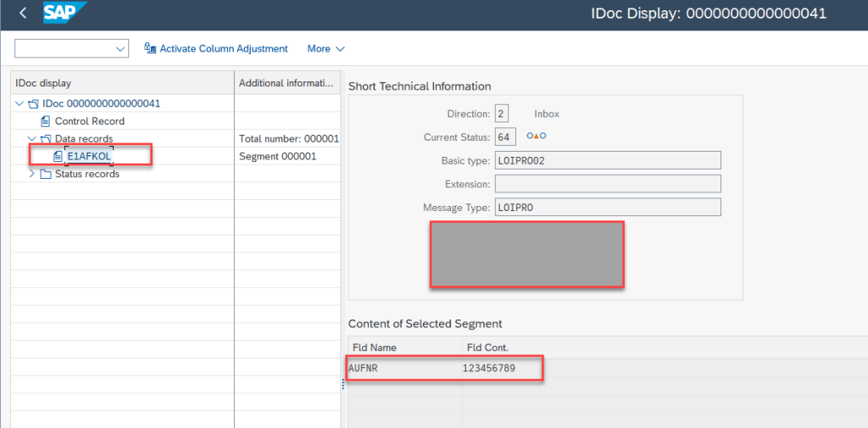Open the command field dropdown
Screen dimensions: 868x428
pos(120,49)
